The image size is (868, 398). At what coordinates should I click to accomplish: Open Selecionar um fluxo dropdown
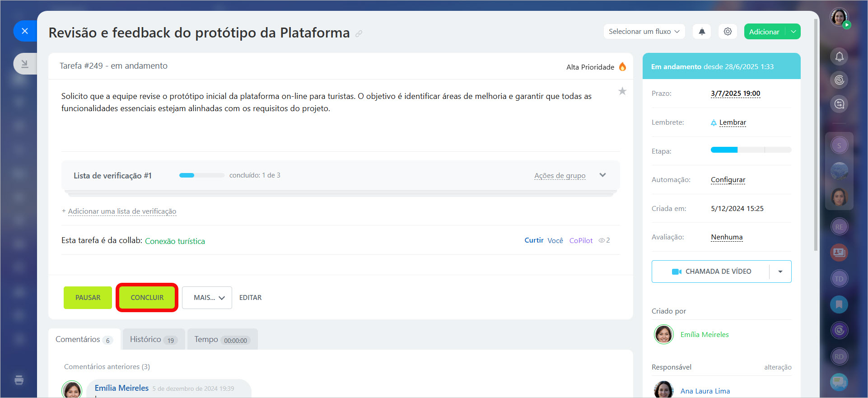(x=644, y=32)
